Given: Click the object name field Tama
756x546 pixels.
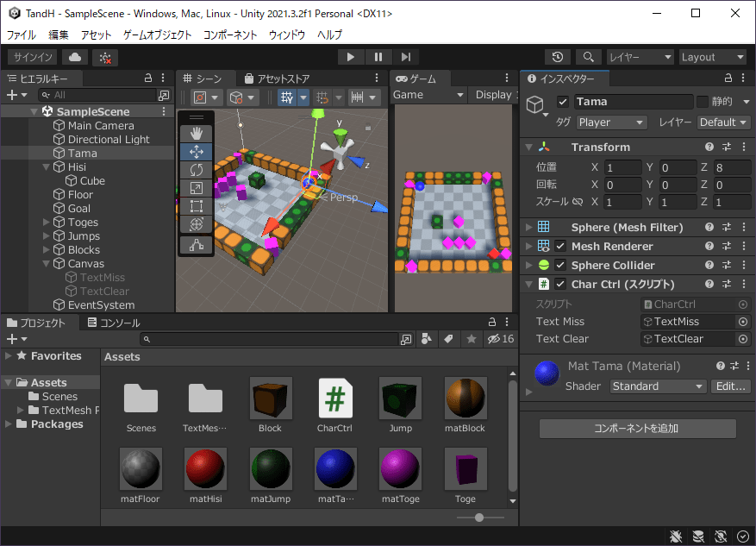Looking at the screenshot, I should [x=634, y=102].
